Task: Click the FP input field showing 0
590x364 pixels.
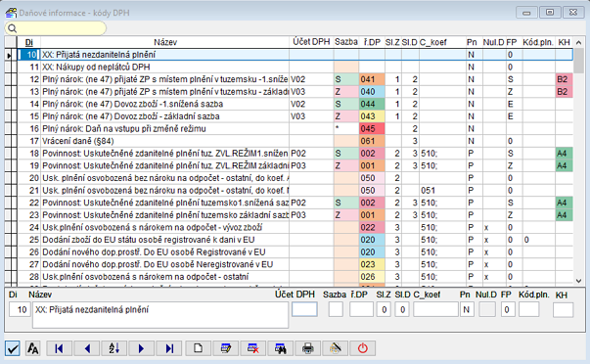Action: pos(508,310)
